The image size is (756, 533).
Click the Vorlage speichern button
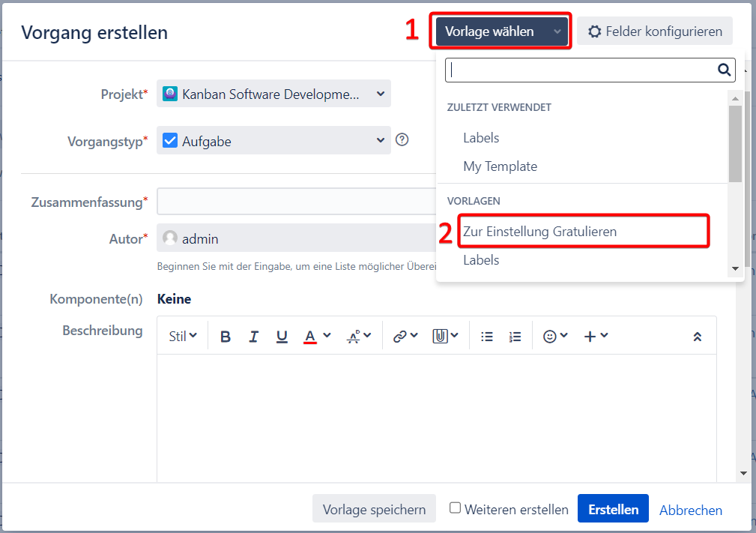374,510
